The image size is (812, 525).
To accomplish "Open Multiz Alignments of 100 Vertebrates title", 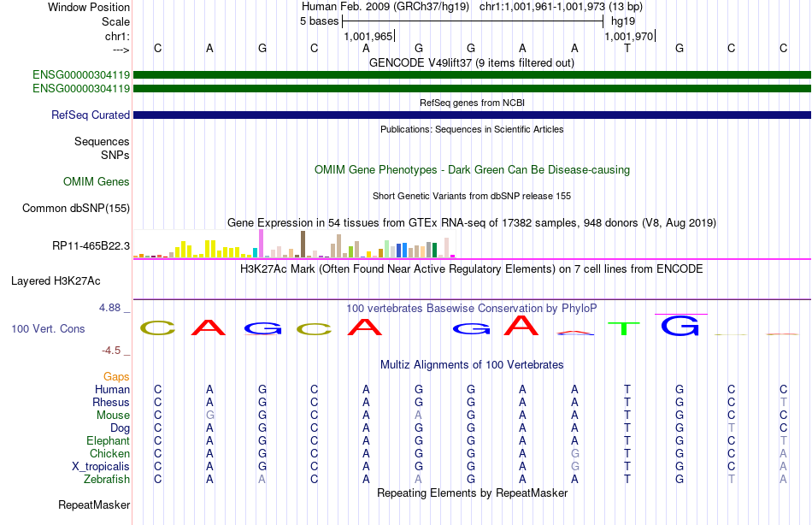I will (x=472, y=364).
